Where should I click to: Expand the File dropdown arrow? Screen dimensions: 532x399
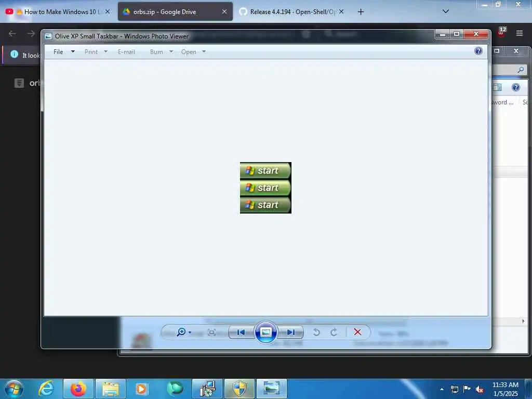73,51
